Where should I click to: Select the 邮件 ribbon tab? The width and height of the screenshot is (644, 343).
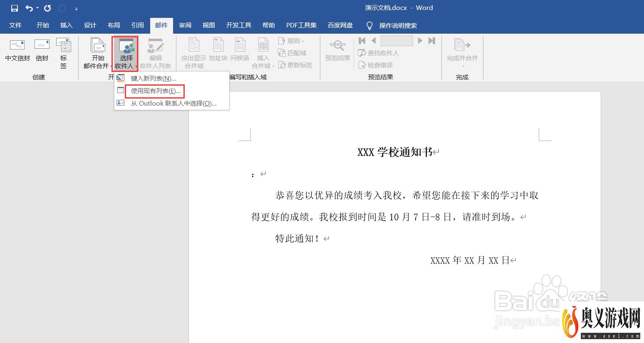tap(161, 25)
